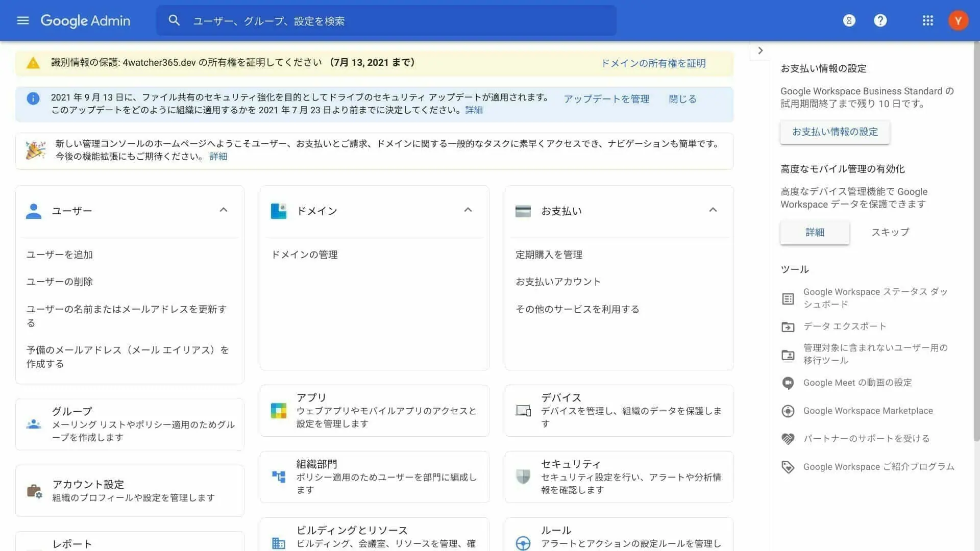Click the セキュリティ shield icon

tap(523, 477)
